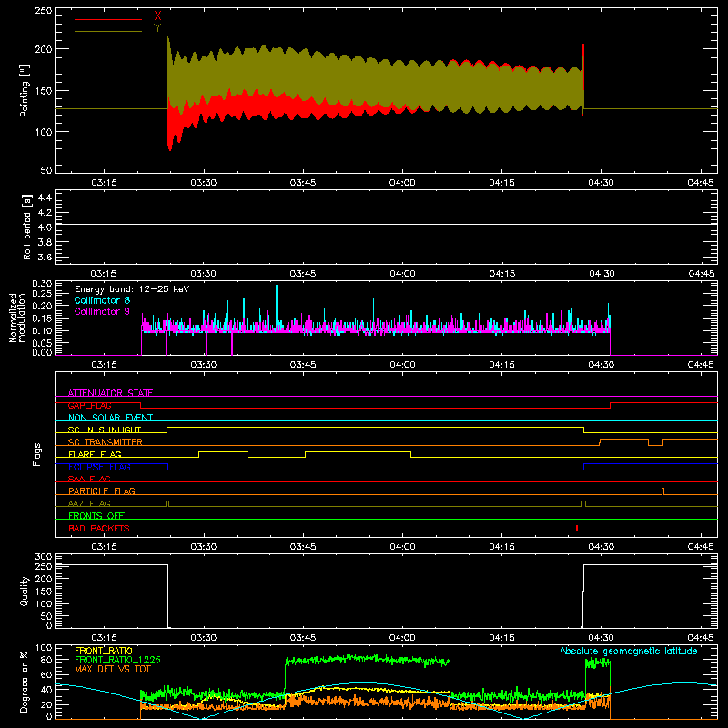Click the MAX_DET_VS_TOT legend label
The width and height of the screenshot is (728, 728).
tap(113, 669)
